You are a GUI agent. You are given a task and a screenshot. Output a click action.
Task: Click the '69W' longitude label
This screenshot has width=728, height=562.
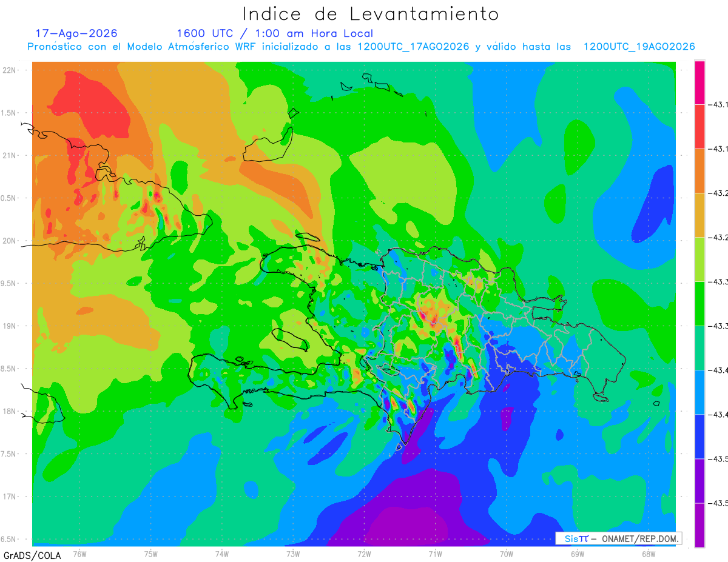(x=577, y=553)
